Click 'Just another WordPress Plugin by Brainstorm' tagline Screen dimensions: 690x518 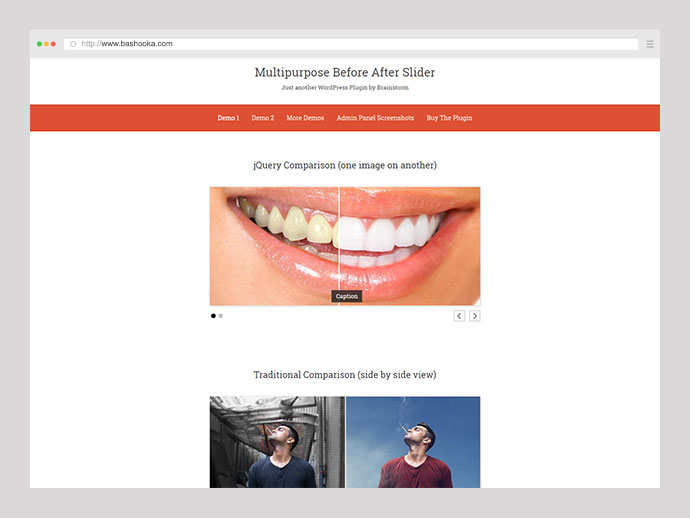click(x=345, y=88)
